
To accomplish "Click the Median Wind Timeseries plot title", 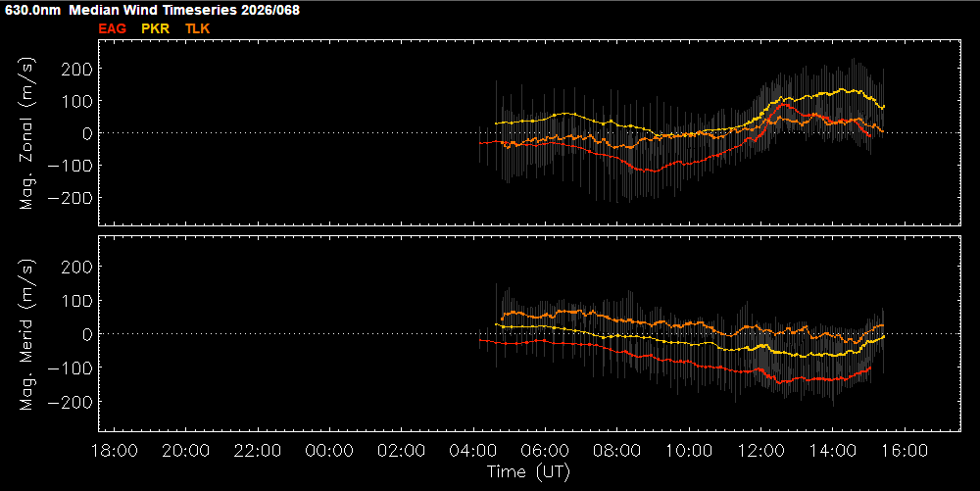I will [x=152, y=10].
